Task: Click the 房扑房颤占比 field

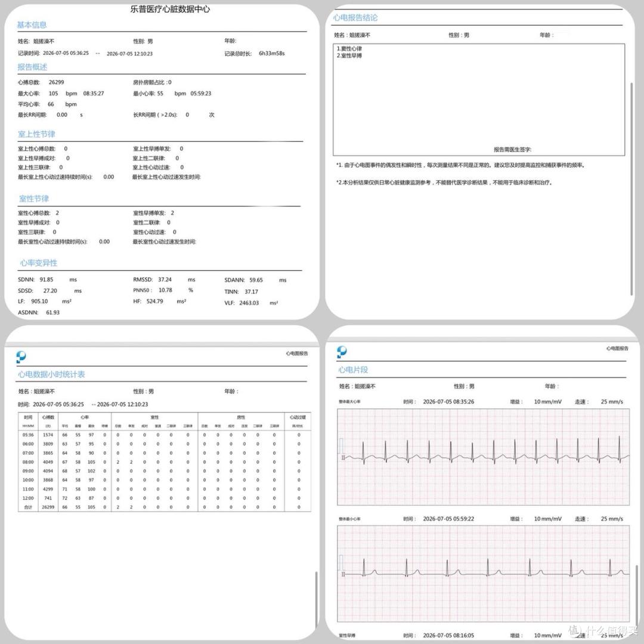Action: tap(152, 82)
